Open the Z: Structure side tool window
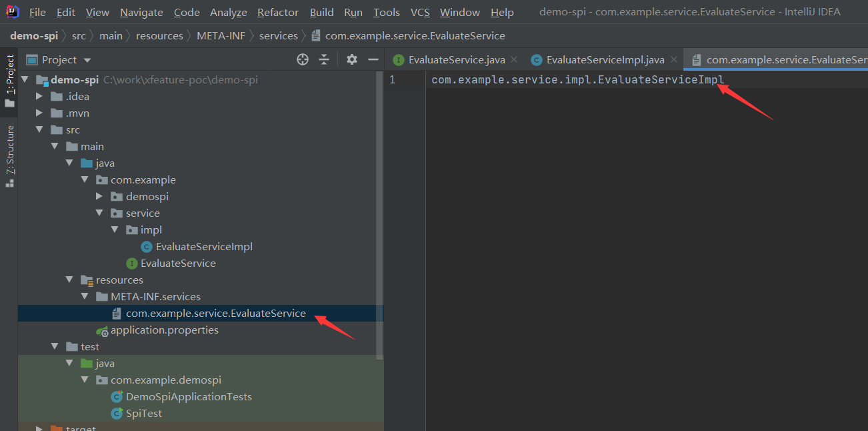Screen dimensions: 868x431 coord(9,156)
